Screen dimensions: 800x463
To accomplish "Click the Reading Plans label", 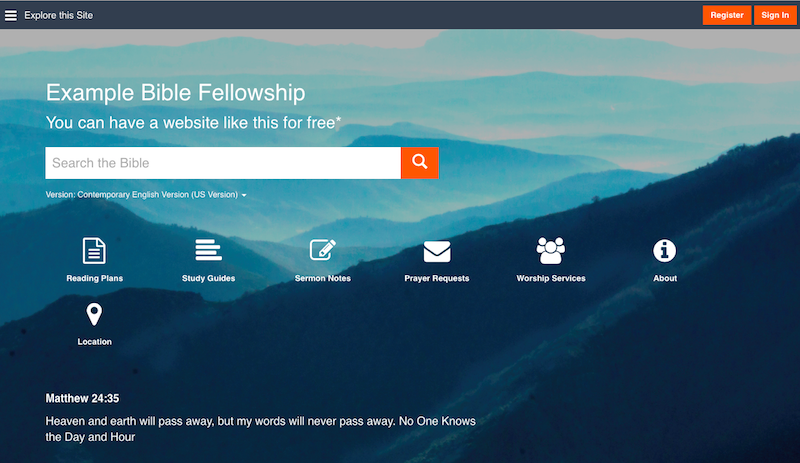I will tap(94, 278).
